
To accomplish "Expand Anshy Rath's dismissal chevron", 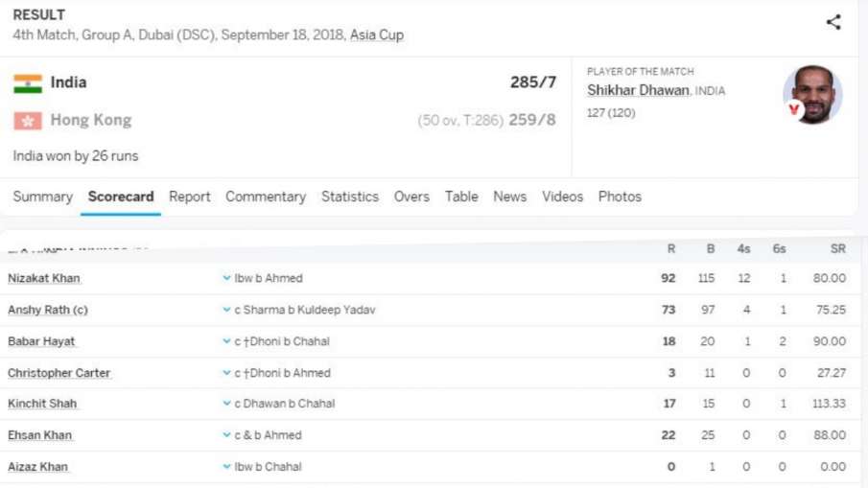I will (227, 311).
